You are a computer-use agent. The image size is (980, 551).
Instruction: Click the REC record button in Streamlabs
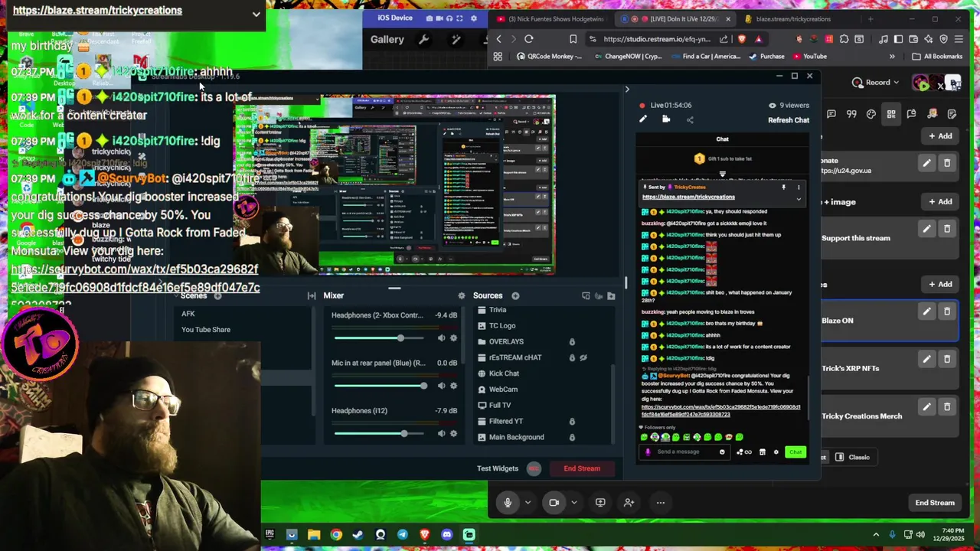pos(534,468)
